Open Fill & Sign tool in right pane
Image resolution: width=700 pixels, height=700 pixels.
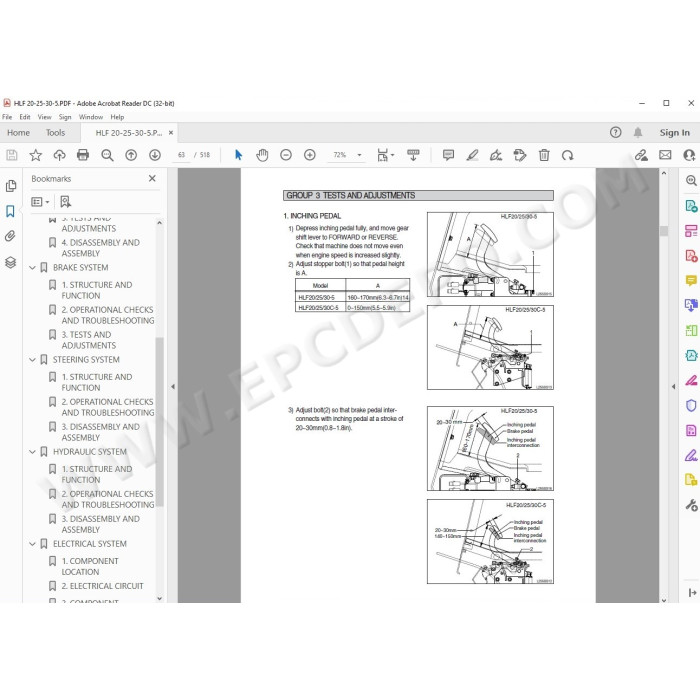[x=691, y=455]
